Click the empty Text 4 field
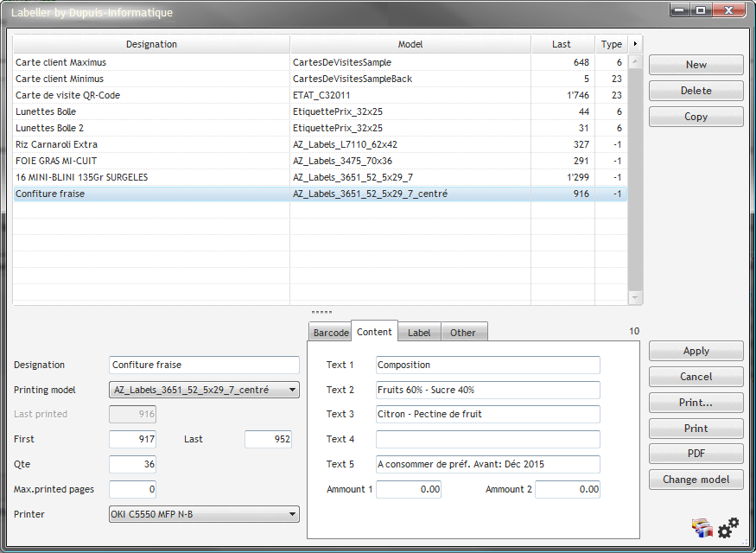This screenshot has width=756, height=553. pos(488,439)
